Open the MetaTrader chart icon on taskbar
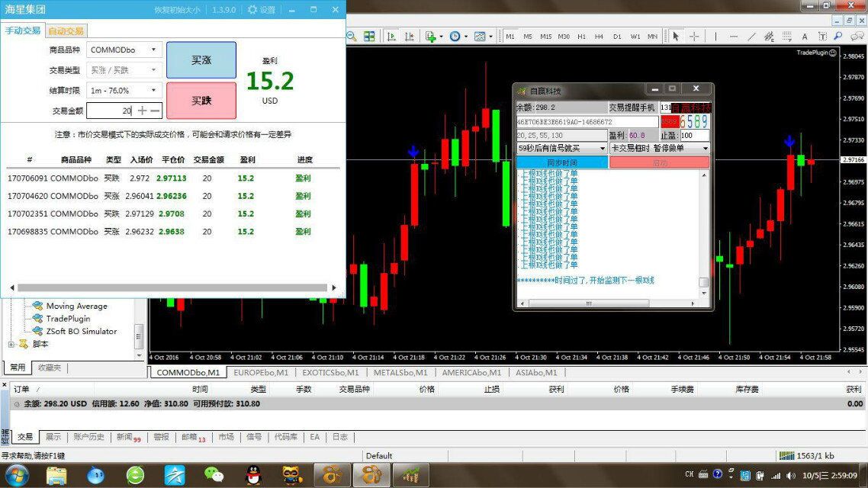This screenshot has width=868, height=488. click(410, 475)
